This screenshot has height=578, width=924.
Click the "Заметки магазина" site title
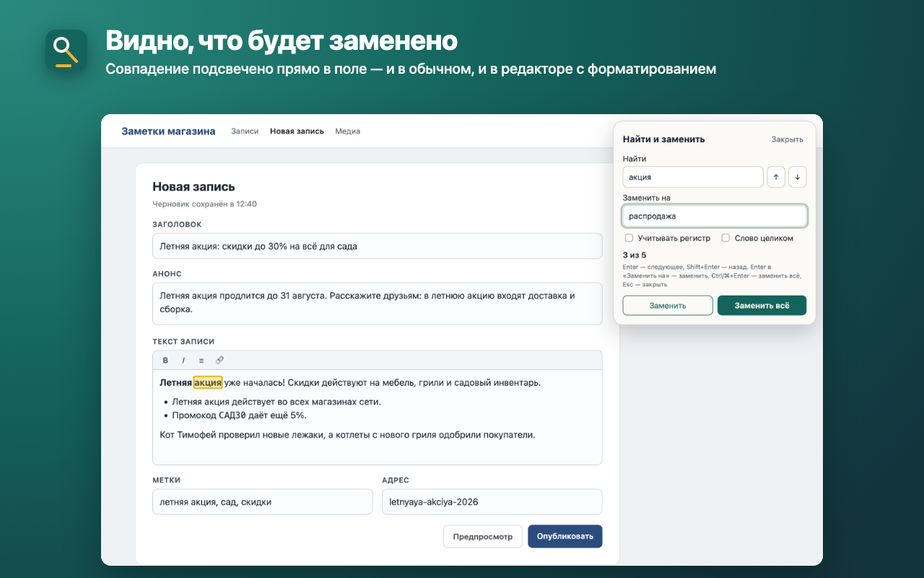(168, 131)
